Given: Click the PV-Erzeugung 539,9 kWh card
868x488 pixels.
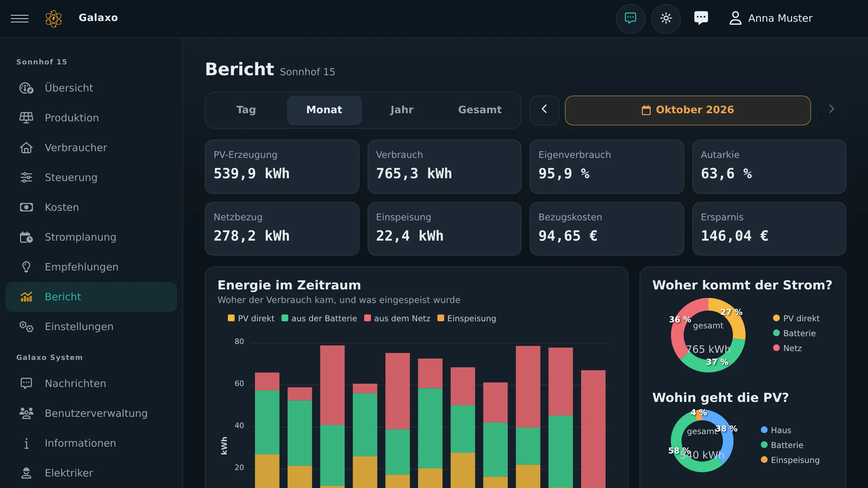Looking at the screenshot, I should 282,167.
